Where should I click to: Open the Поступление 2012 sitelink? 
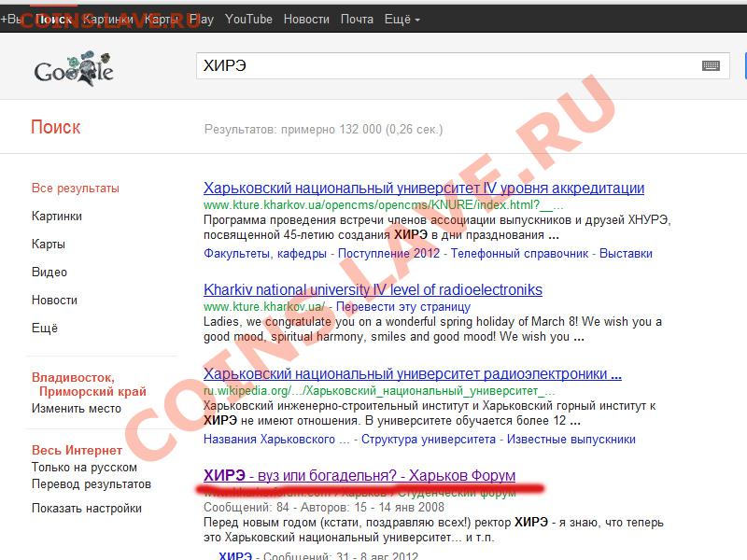(388, 253)
